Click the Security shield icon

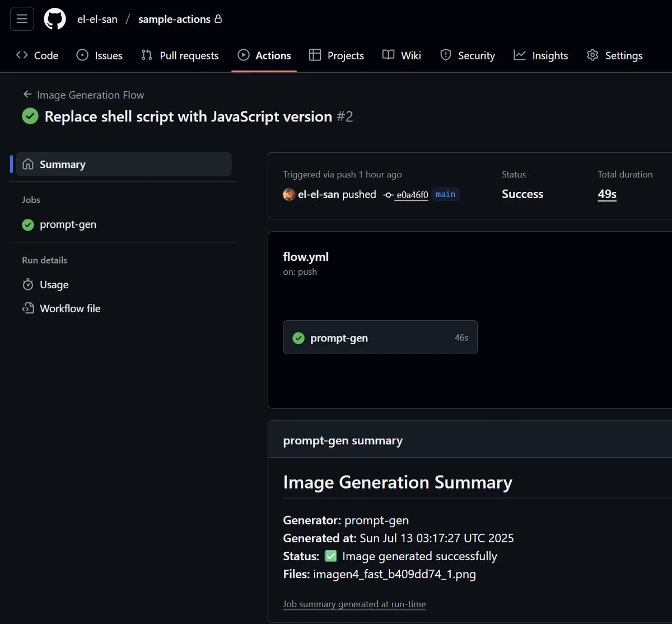pos(446,55)
